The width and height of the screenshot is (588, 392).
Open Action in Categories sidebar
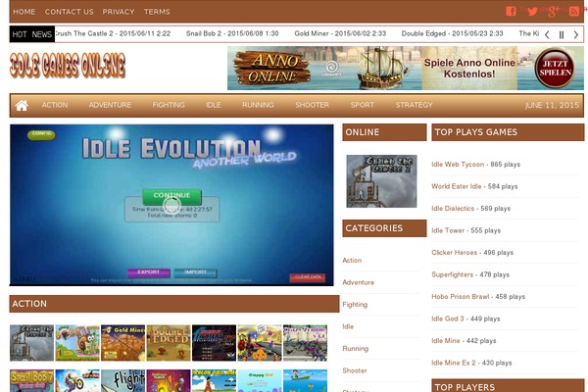pyautogui.click(x=352, y=261)
